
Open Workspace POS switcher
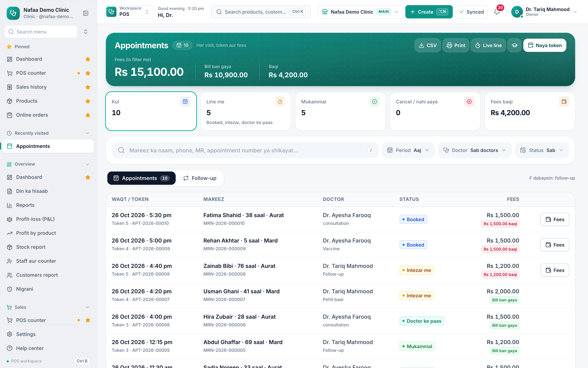tap(129, 12)
